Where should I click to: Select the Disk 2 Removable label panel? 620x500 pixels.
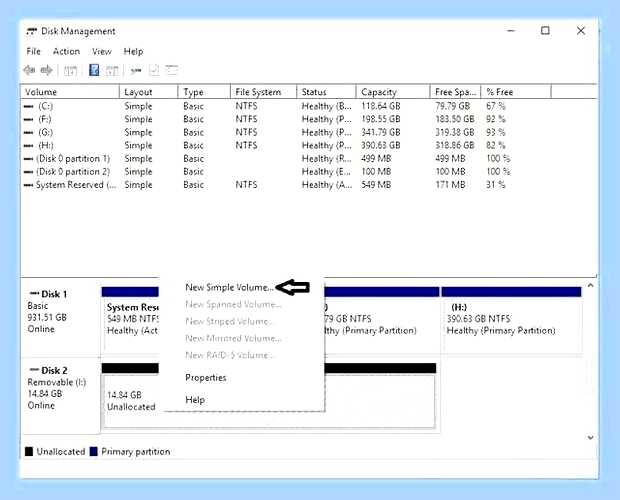coord(60,395)
